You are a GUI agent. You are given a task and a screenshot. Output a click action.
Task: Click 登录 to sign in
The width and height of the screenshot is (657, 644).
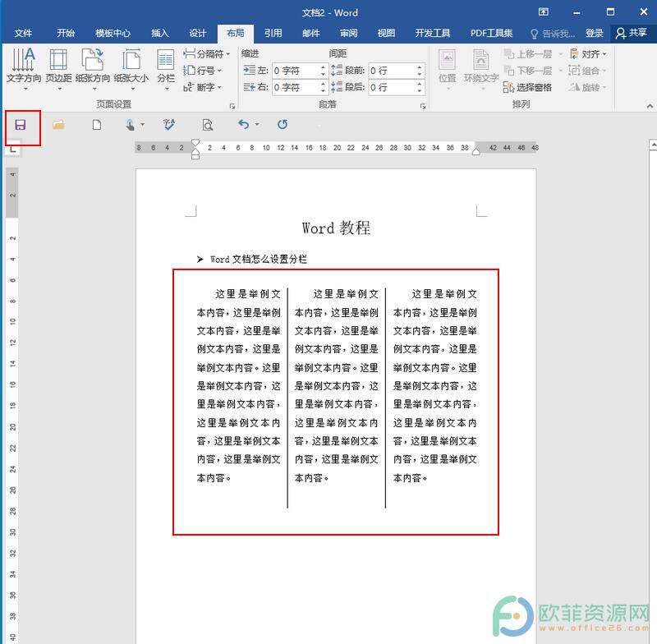coord(594,33)
